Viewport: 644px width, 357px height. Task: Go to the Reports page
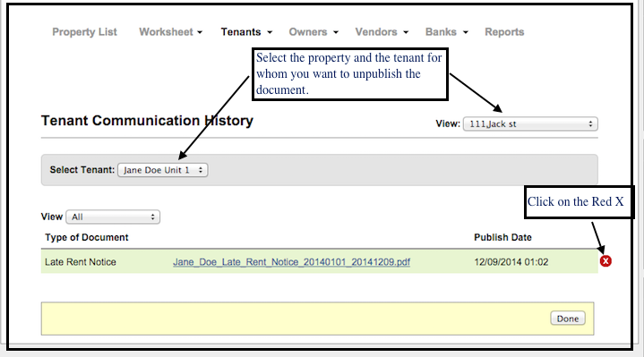(504, 32)
